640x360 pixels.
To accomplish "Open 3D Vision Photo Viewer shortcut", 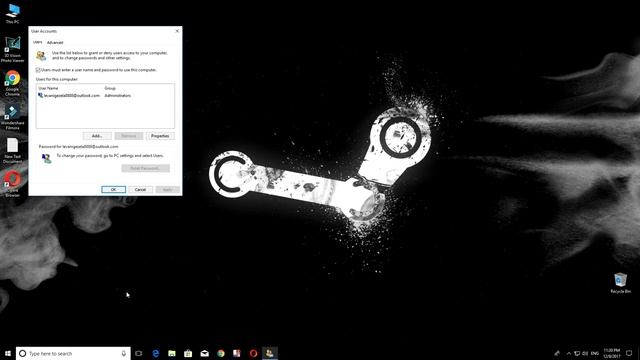I will point(12,49).
